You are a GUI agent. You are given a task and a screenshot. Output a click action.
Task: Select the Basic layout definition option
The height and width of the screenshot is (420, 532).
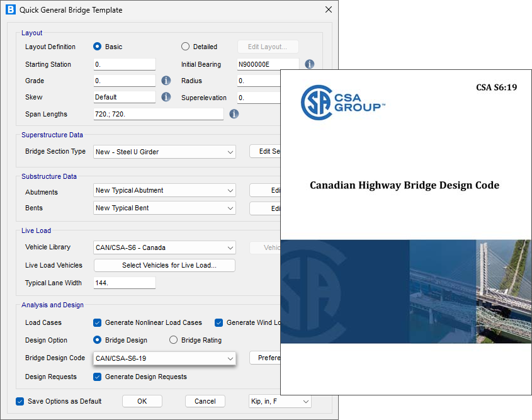98,47
